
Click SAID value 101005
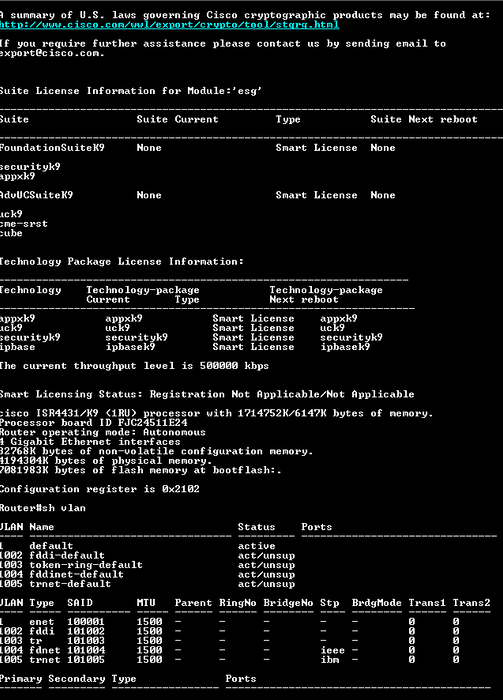point(86,660)
